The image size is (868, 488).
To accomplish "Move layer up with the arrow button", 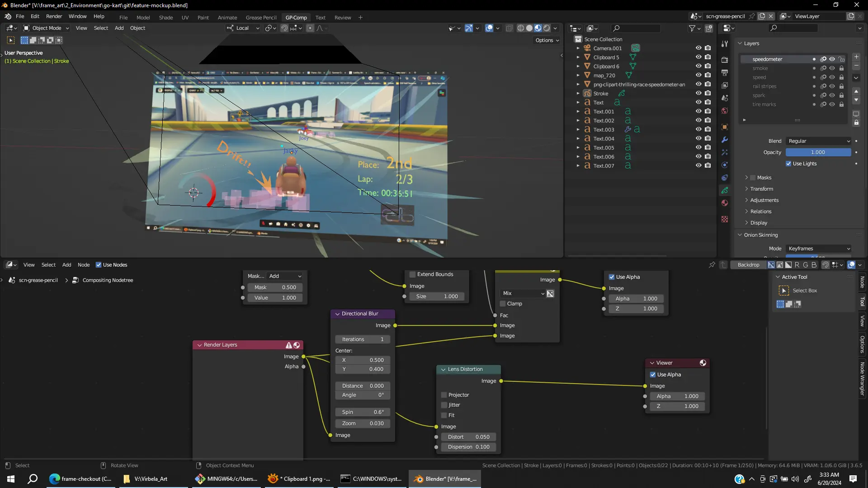I will pyautogui.click(x=856, y=91).
